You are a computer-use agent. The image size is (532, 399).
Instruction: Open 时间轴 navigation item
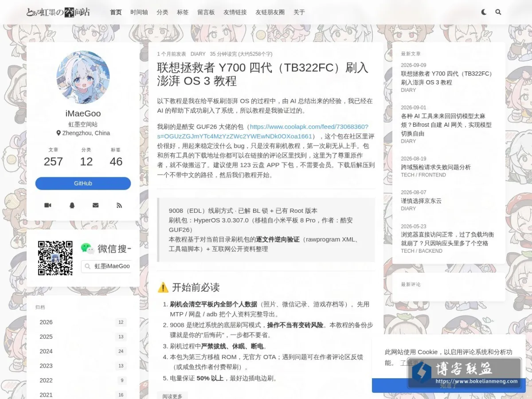pyautogui.click(x=139, y=12)
